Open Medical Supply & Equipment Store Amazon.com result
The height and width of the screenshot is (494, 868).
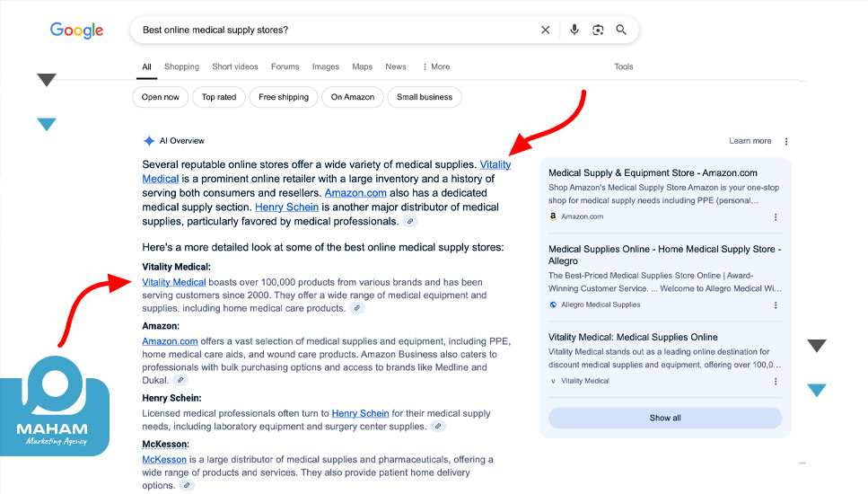tap(653, 172)
